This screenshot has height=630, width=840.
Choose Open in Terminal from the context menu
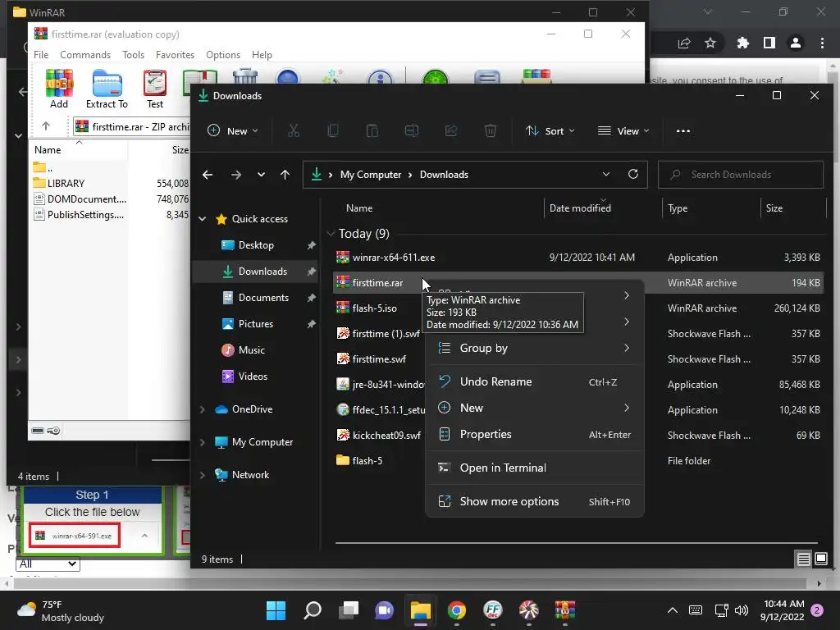click(534, 468)
